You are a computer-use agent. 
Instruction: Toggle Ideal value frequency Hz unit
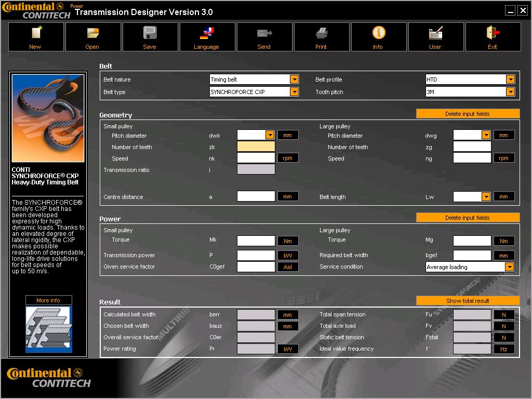coord(504,349)
